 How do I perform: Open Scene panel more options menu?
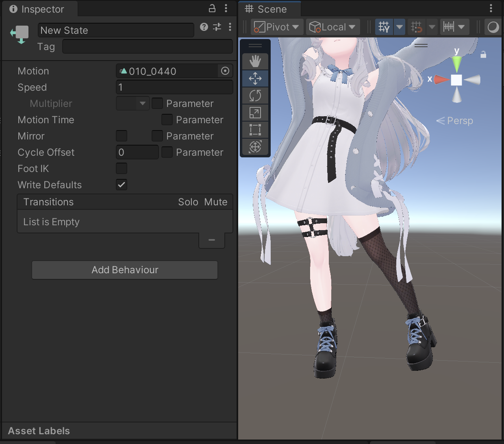point(491,8)
